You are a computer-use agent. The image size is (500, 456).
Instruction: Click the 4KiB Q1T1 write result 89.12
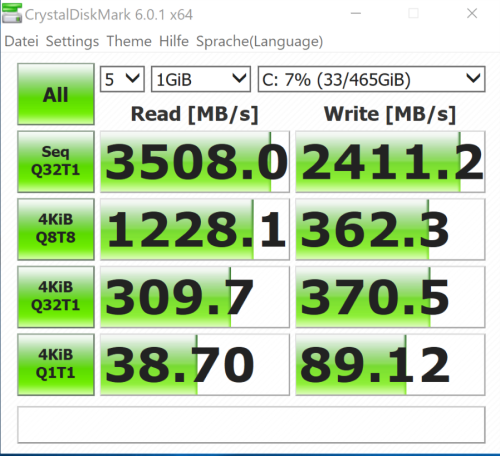tap(390, 365)
